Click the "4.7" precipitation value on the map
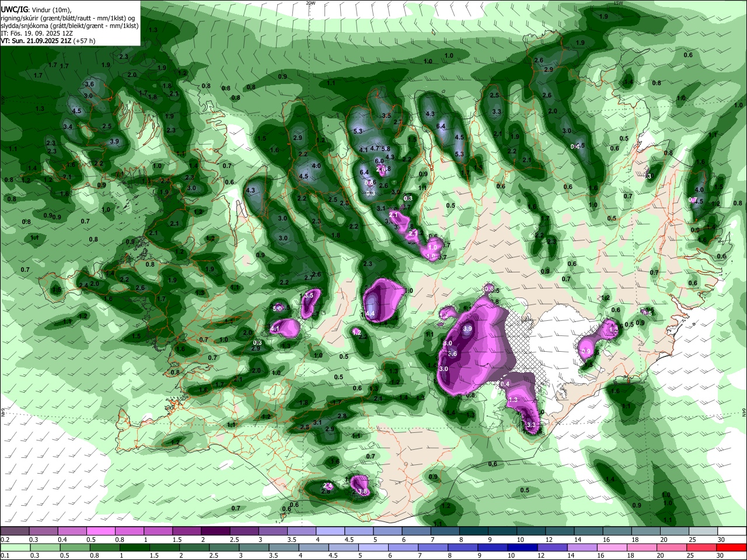Screen dimensions: 747x560 (x=375, y=149)
